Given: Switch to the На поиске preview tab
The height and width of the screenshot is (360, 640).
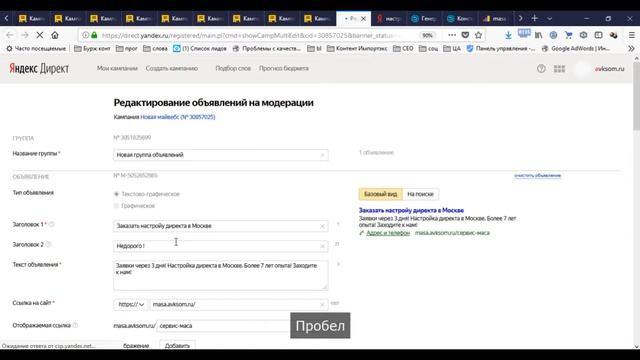Looking at the screenshot, I should pos(420,194).
